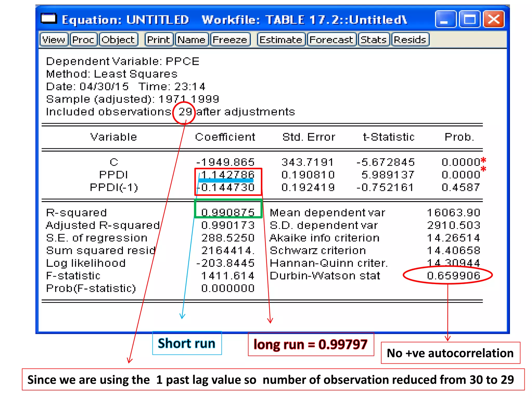Click the Forecast button

tap(331, 40)
